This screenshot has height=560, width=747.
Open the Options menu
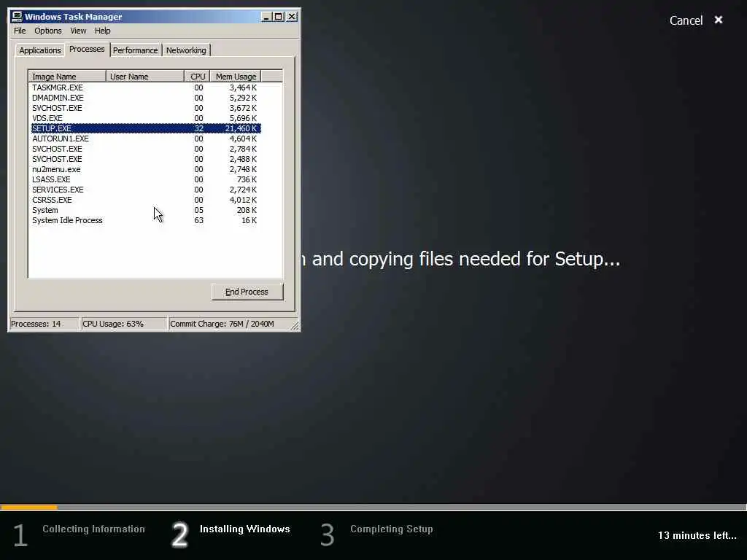pos(47,31)
